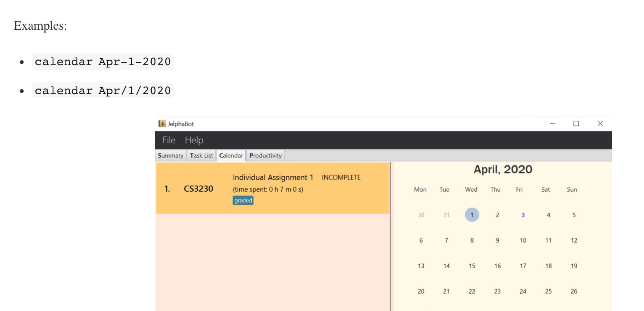
Task: Click the CS3230 module code
Action: (x=199, y=189)
